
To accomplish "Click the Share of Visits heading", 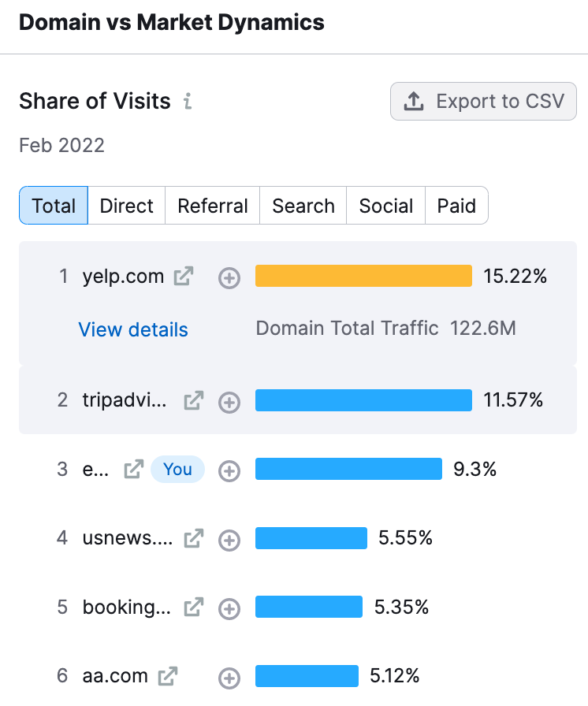I will (95, 101).
